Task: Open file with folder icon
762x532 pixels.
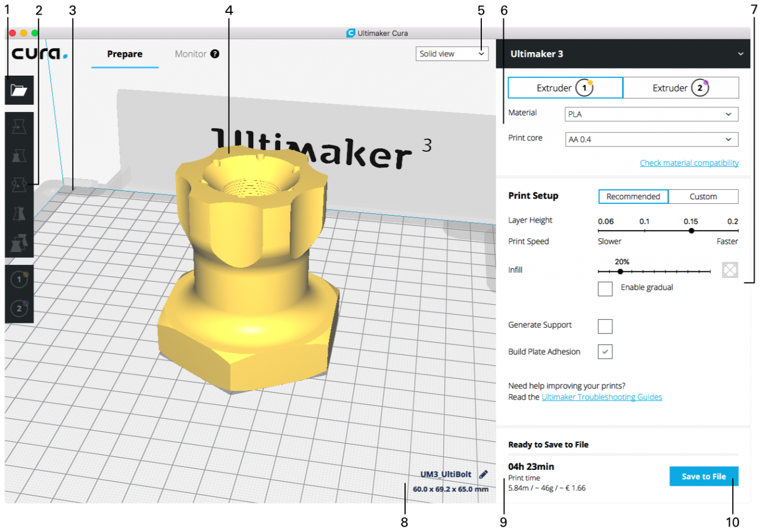Action: tap(19, 90)
